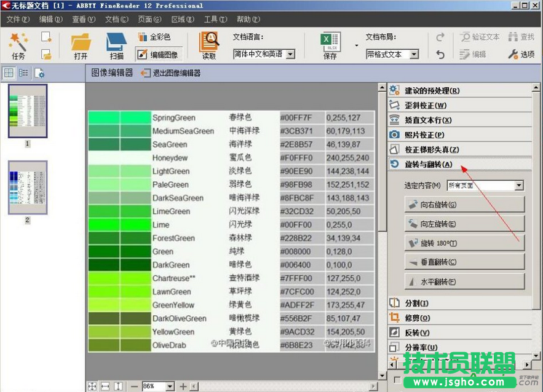This screenshot has width=543, height=392.
Task: Apply 垂直翻转 vertical flip
Action: (x=466, y=262)
